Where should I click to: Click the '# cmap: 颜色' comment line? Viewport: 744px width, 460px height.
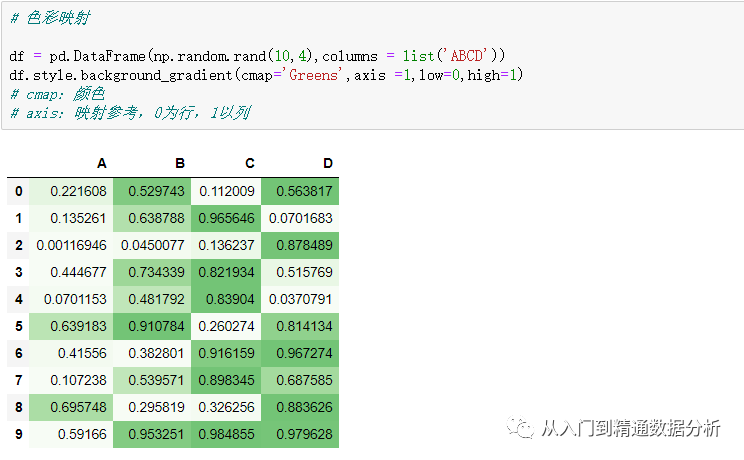tap(57, 94)
